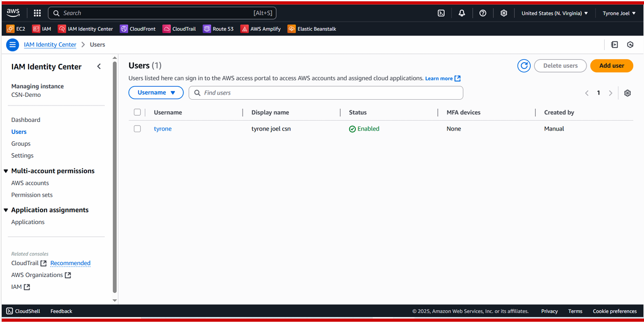The height and width of the screenshot is (322, 644).
Task: Toggle the hamburger side navigation button
Action: (13, 44)
